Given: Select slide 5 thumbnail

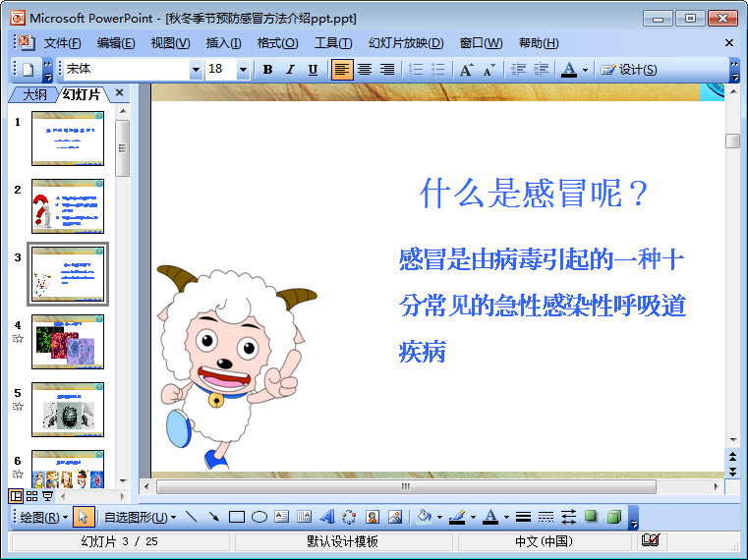Looking at the screenshot, I should (x=68, y=410).
